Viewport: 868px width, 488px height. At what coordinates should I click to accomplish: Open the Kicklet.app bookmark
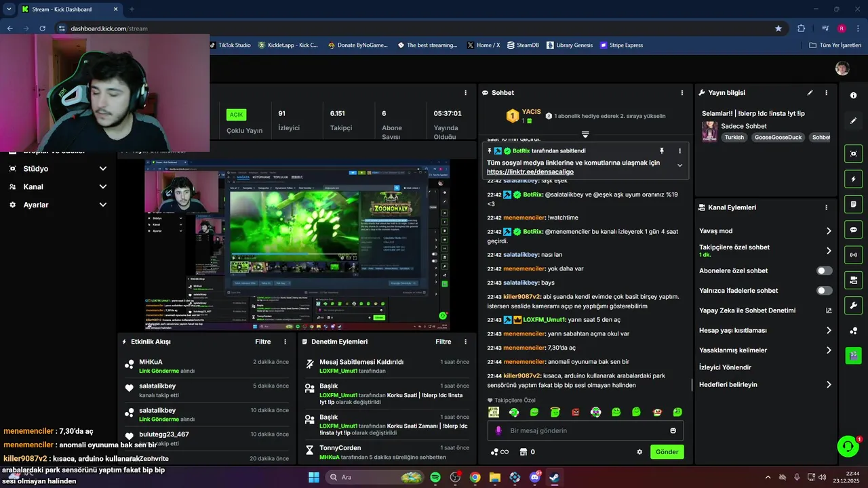(x=288, y=45)
